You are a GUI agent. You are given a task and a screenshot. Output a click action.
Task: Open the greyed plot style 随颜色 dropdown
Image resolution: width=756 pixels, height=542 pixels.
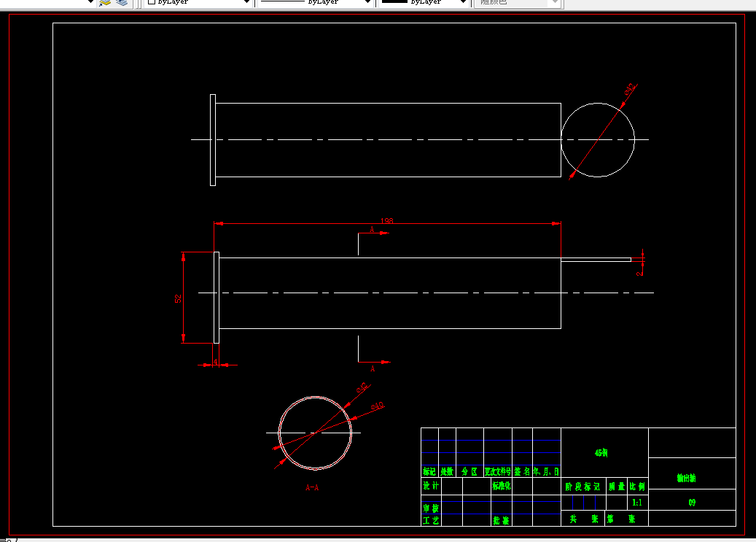click(x=518, y=2)
